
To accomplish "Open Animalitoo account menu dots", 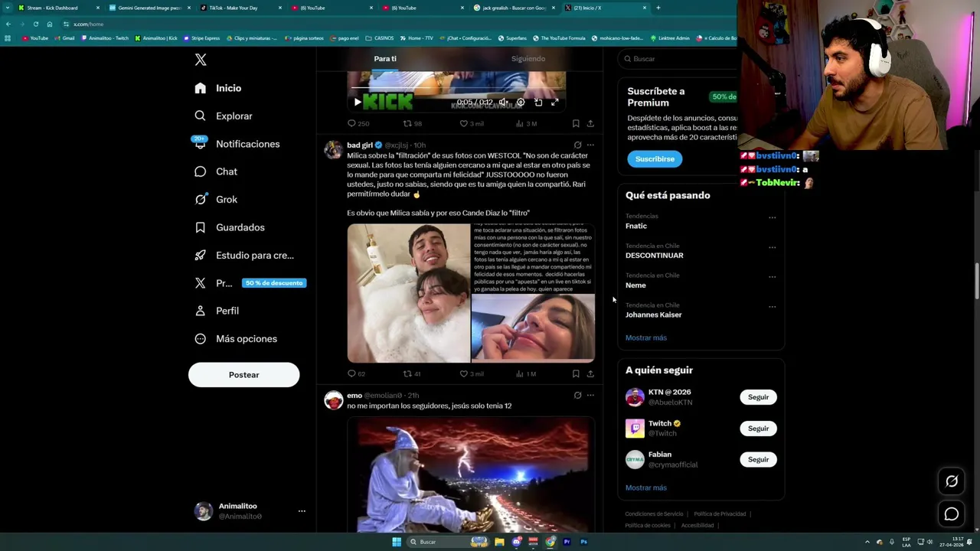I will tap(302, 511).
